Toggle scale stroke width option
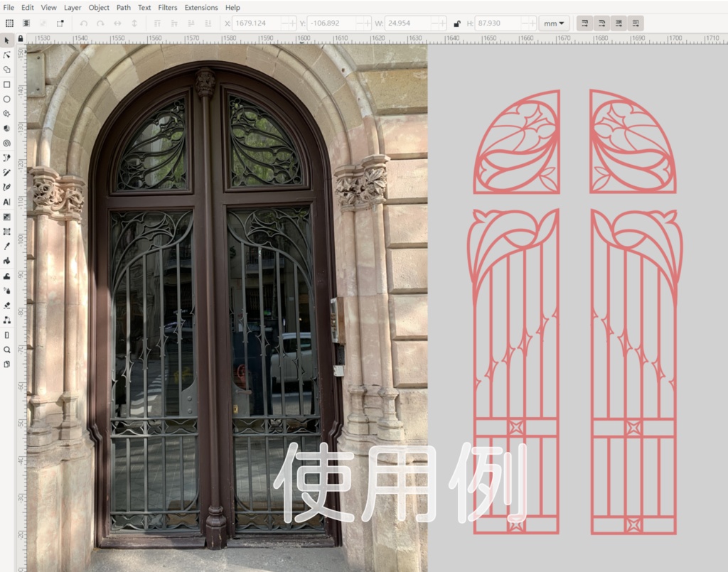This screenshot has width=728, height=572. click(x=584, y=23)
